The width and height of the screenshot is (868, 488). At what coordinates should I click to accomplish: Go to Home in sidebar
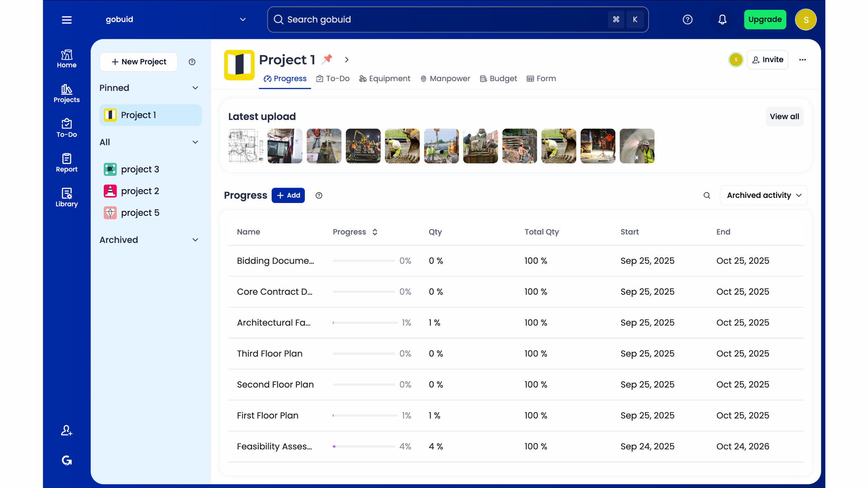[66, 59]
